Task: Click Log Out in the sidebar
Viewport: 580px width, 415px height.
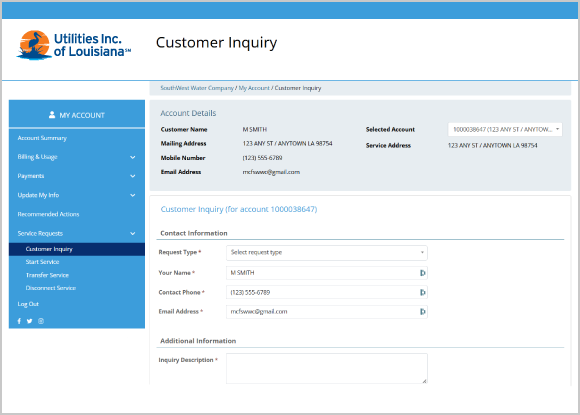Action: pyautogui.click(x=28, y=304)
